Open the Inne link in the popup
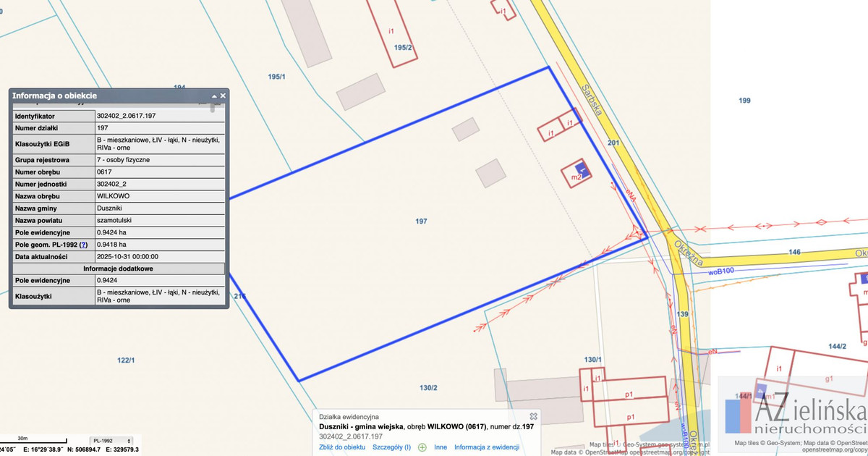 441,447
